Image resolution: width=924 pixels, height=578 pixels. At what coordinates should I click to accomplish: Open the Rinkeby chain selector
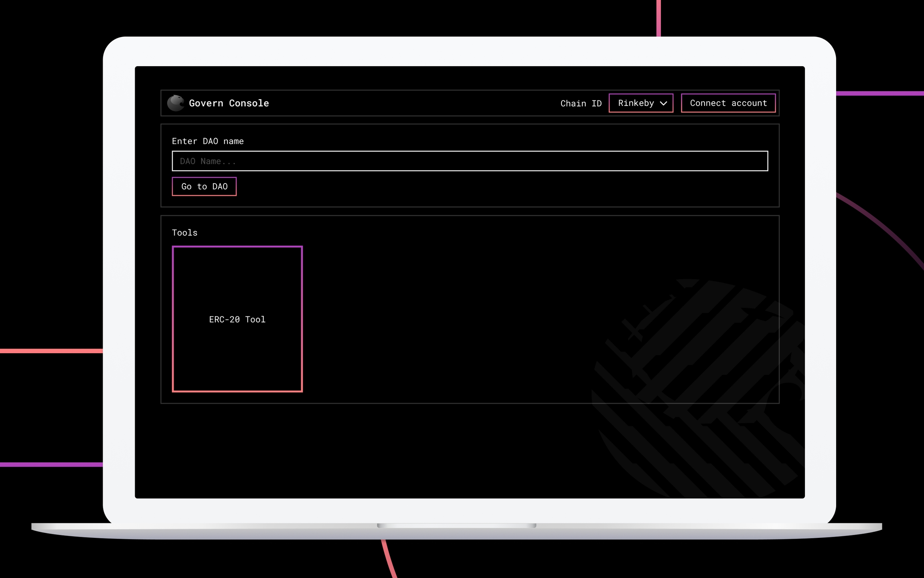tap(640, 103)
